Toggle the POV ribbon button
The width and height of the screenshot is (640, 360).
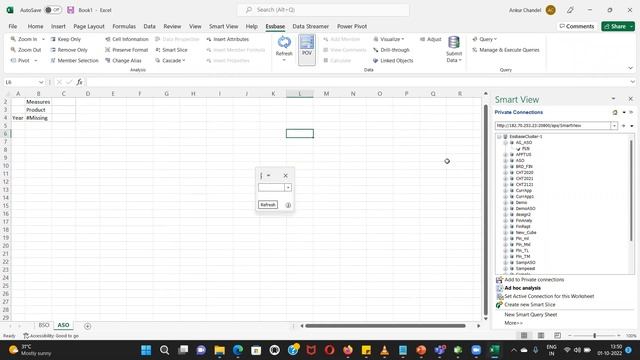point(307,49)
